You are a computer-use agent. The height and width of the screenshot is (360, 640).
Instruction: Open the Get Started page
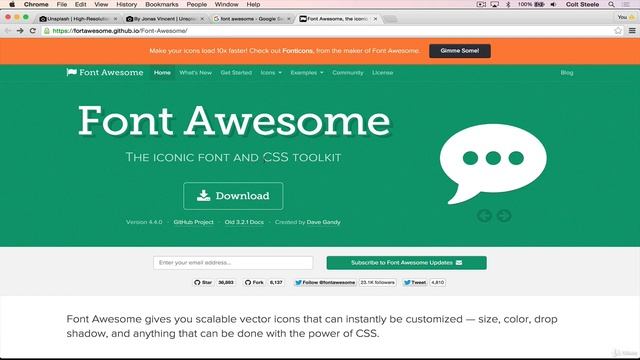coord(236,73)
